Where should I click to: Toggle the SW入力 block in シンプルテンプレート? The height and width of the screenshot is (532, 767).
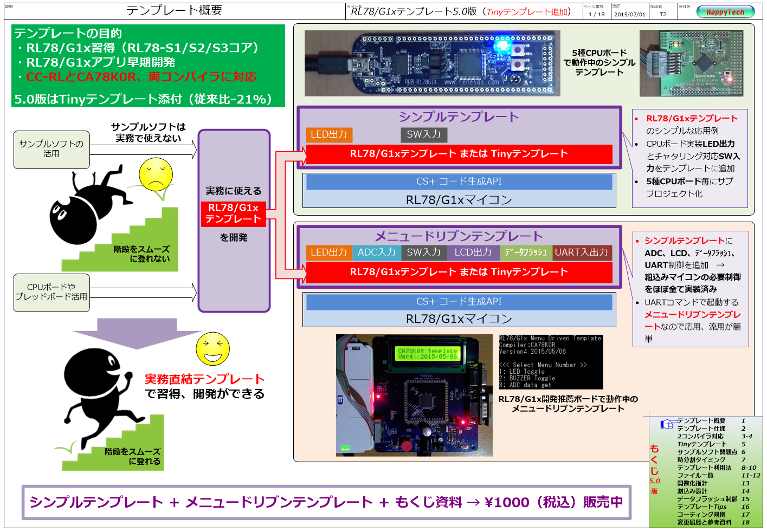click(423, 135)
